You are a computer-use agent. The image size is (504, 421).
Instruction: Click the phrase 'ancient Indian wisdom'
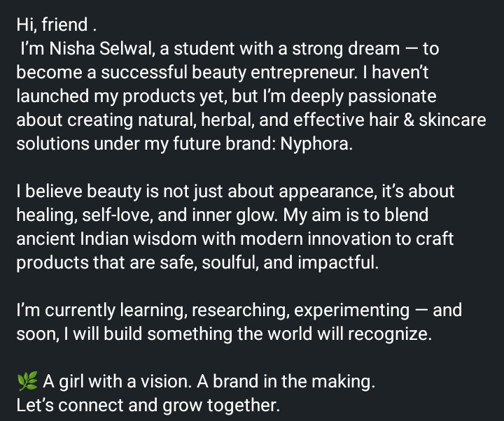[x=106, y=238]
